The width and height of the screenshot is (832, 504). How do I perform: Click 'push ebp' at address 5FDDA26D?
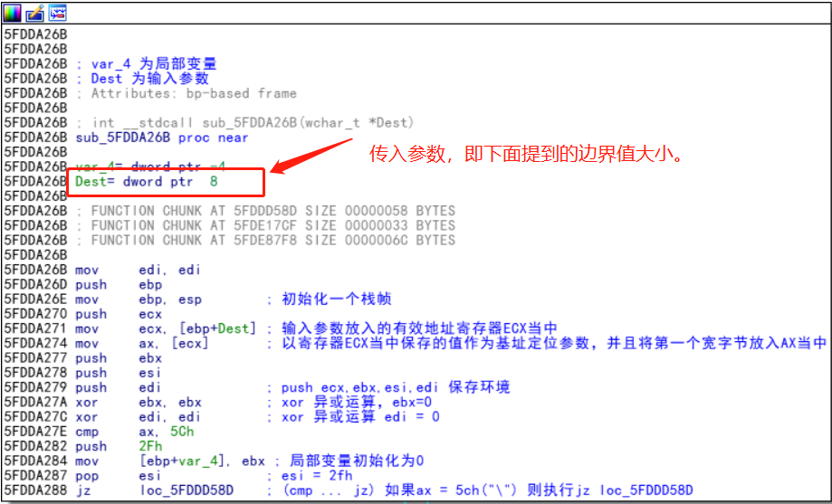click(x=119, y=285)
